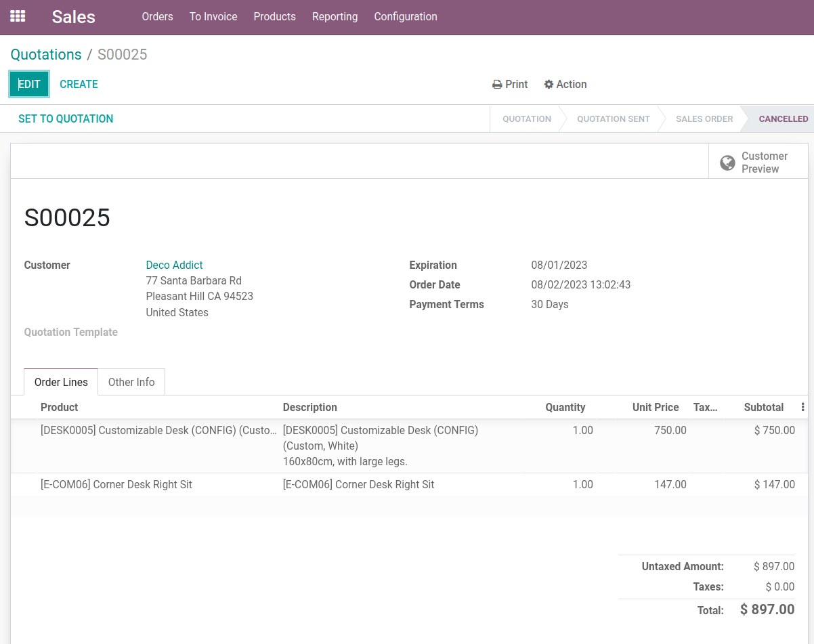Image resolution: width=814 pixels, height=644 pixels.
Task: Open the To Invoice menu
Action: pos(213,16)
